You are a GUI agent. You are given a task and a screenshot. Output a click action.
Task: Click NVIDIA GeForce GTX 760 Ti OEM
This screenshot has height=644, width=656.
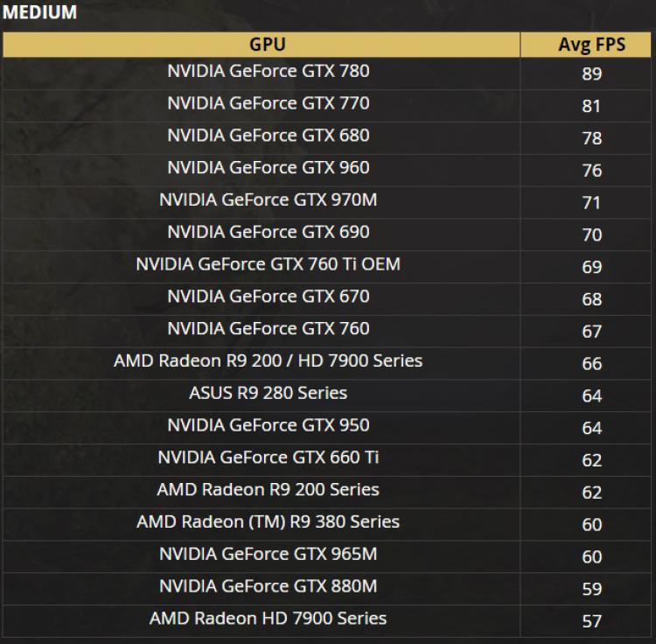tap(268, 264)
